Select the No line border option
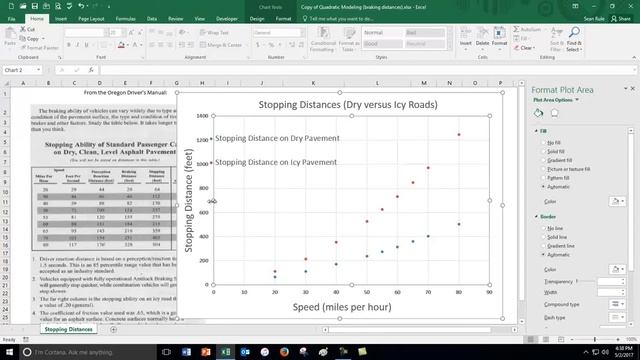 543,228
